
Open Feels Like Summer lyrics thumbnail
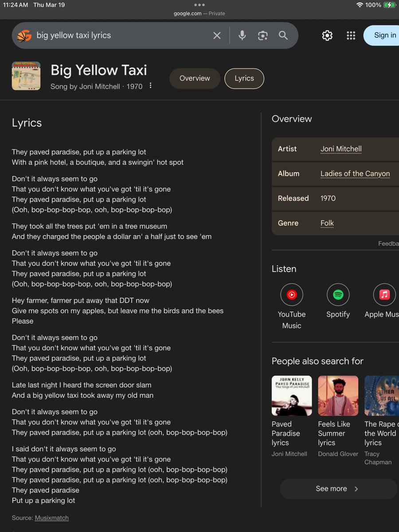pyautogui.click(x=338, y=395)
